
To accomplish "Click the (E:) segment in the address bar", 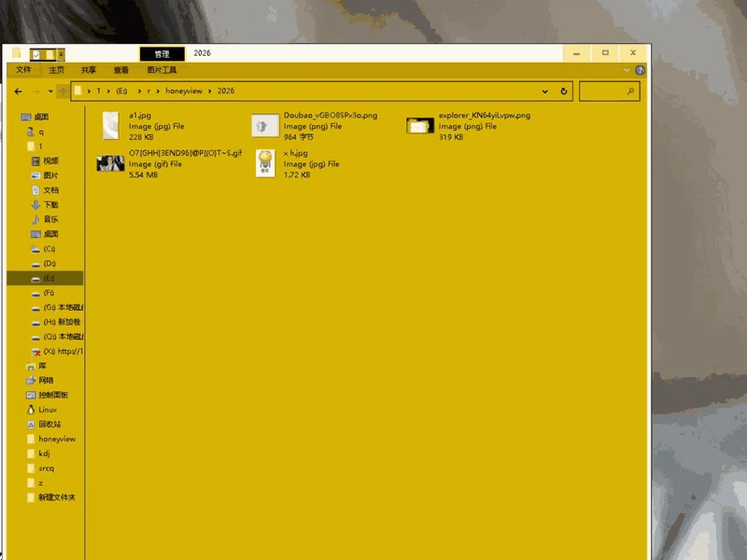I will pyautogui.click(x=121, y=91).
